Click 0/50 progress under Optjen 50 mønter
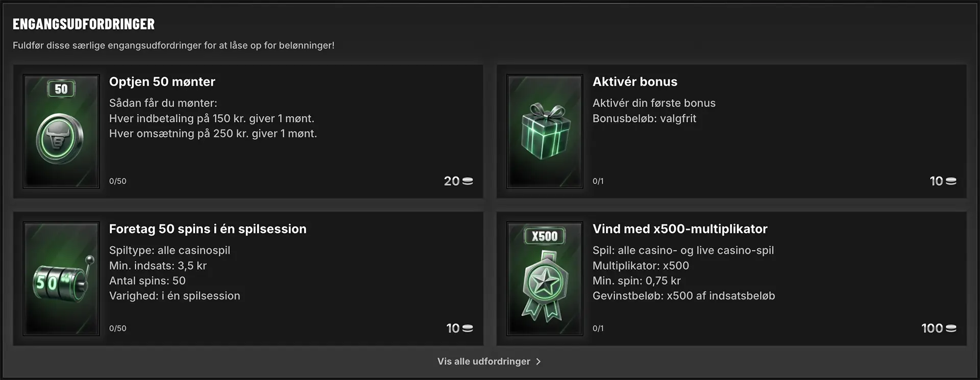This screenshot has width=980, height=380. coord(117,181)
